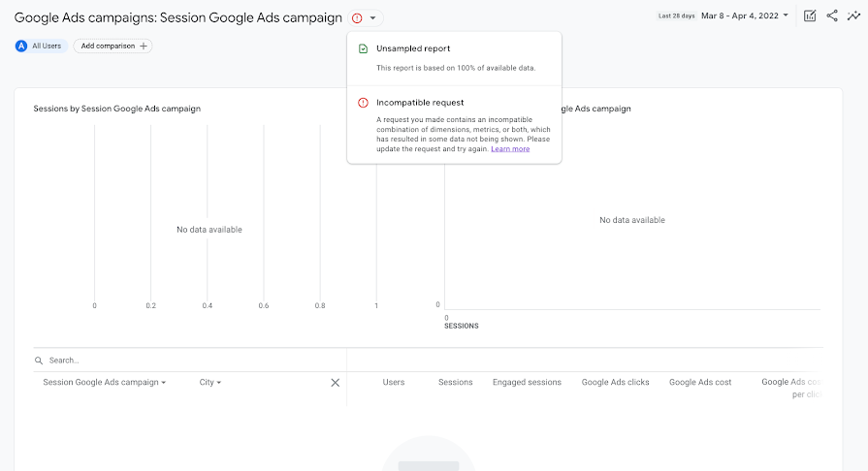
Task: Open the date range Mar 8 - Apr 4, 2022
Action: pyautogui.click(x=745, y=16)
